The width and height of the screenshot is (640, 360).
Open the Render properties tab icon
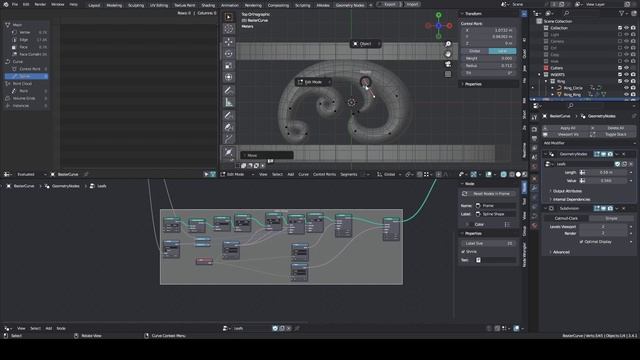[534, 129]
